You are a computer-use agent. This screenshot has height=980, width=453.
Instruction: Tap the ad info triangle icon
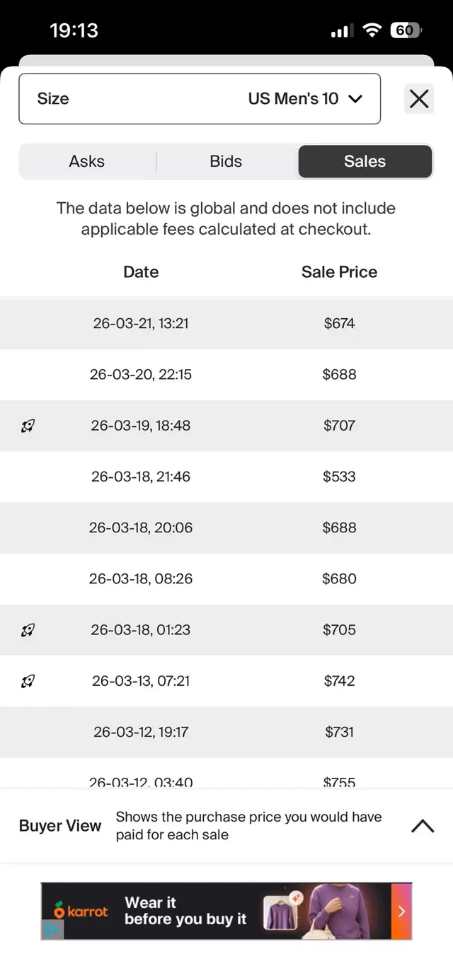tap(52, 930)
